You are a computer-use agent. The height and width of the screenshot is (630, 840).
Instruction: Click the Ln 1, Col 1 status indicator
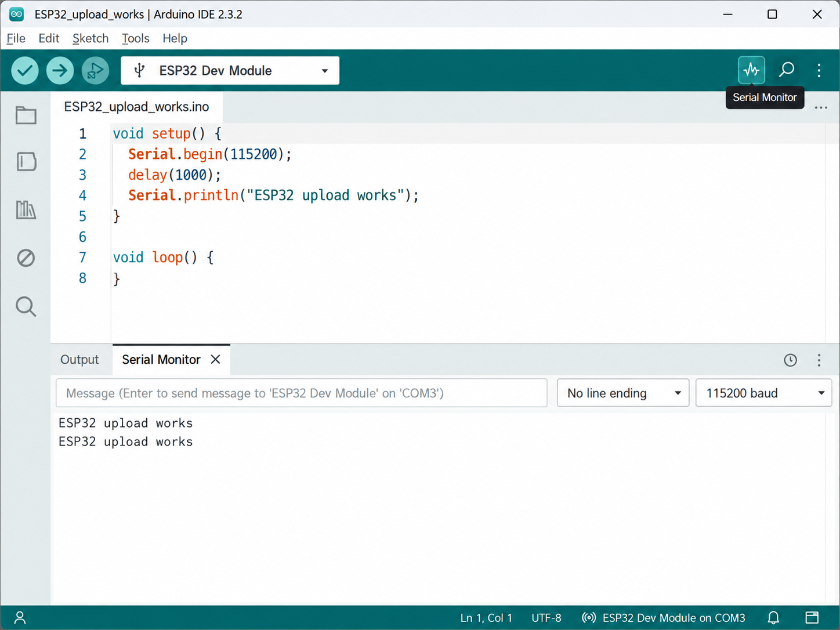pos(486,618)
